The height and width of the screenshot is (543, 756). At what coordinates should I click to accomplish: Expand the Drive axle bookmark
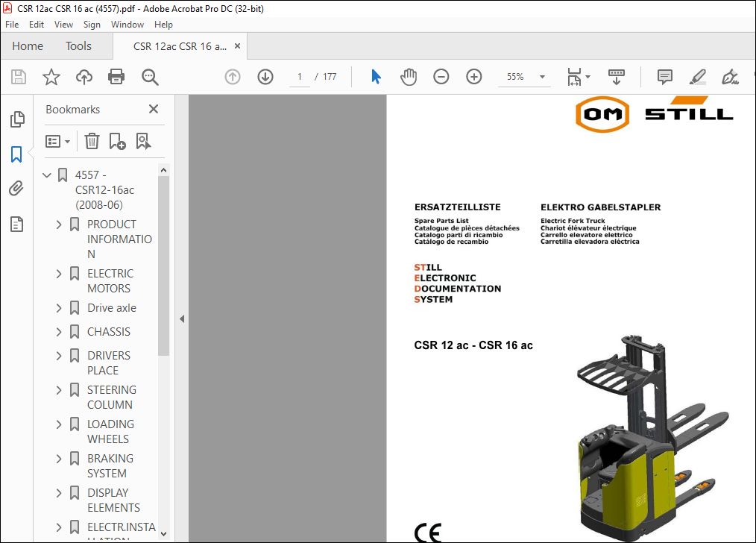click(x=59, y=307)
